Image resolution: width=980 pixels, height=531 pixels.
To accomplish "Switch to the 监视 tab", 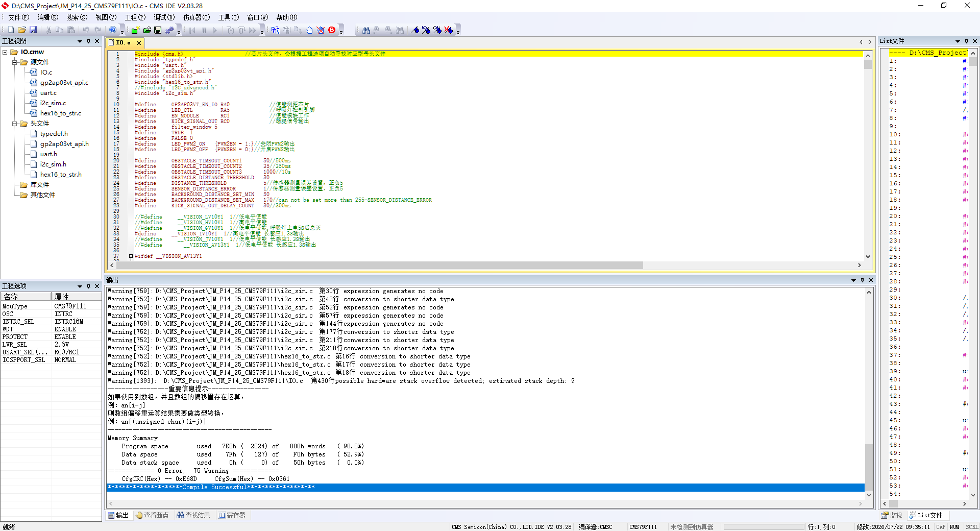I will point(892,515).
